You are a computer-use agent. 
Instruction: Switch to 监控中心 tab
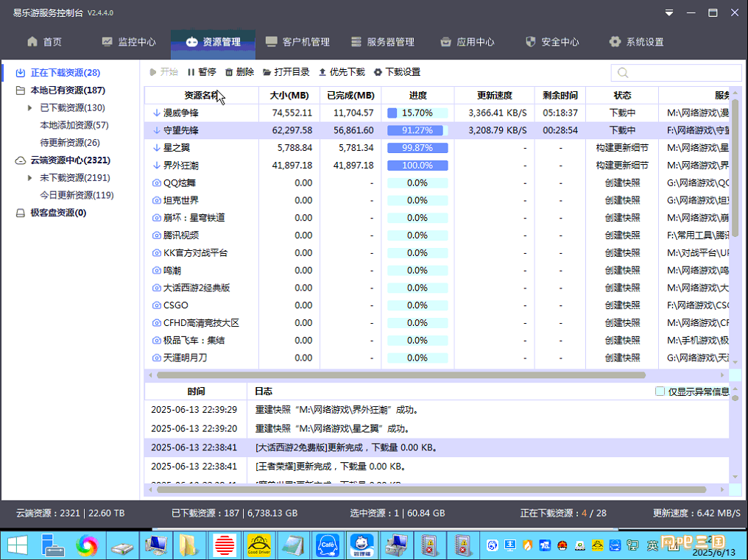click(129, 42)
